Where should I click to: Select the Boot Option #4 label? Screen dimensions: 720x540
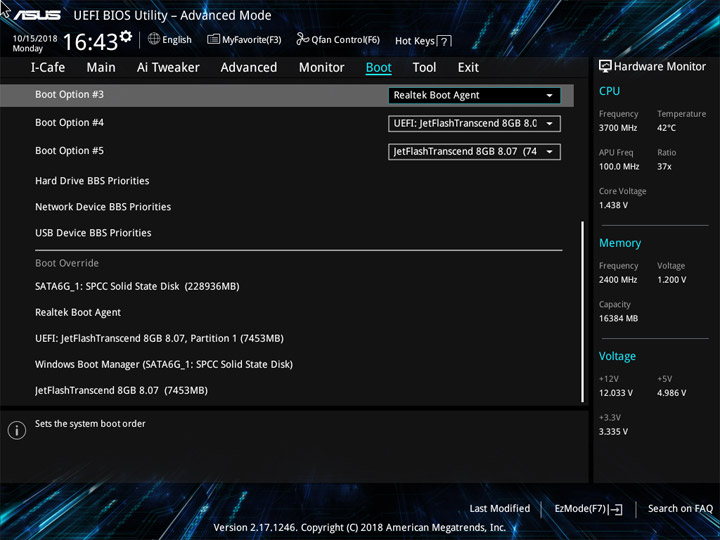pos(69,123)
